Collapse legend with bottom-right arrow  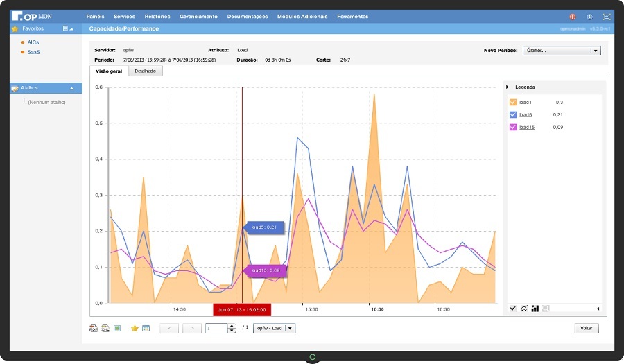click(x=598, y=309)
